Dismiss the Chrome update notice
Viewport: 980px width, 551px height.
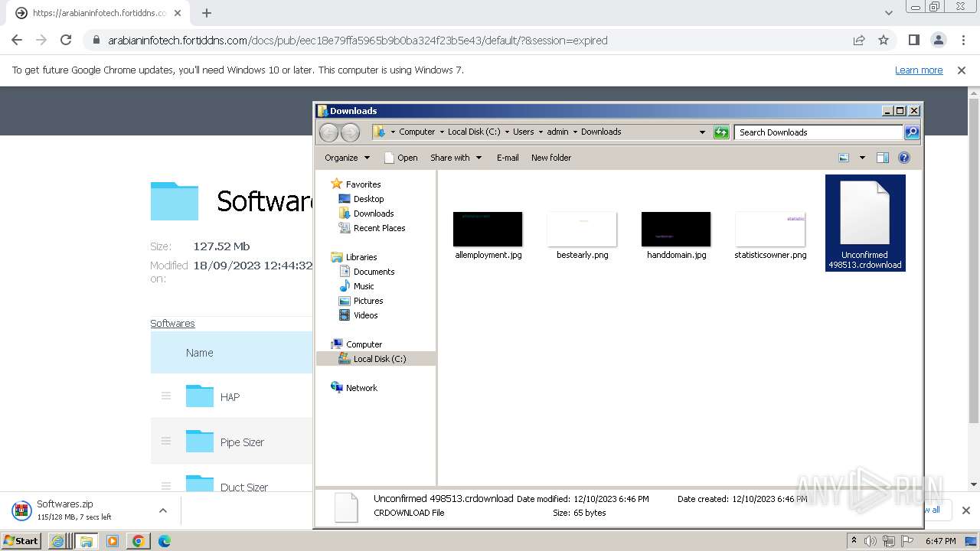(x=962, y=70)
